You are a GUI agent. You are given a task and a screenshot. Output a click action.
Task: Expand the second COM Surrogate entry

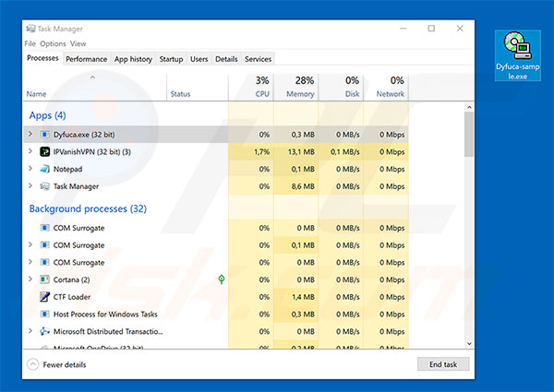[x=30, y=244]
